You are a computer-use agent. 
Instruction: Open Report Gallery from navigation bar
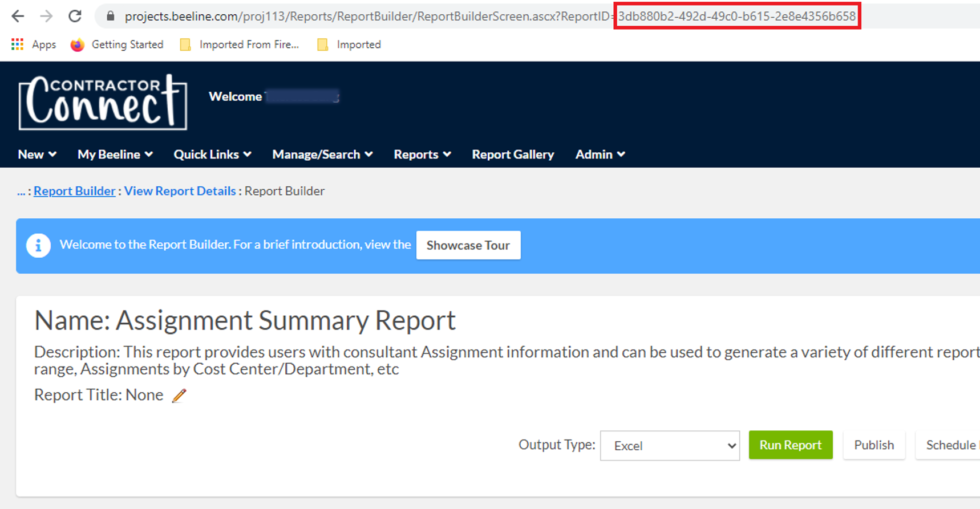tap(513, 154)
